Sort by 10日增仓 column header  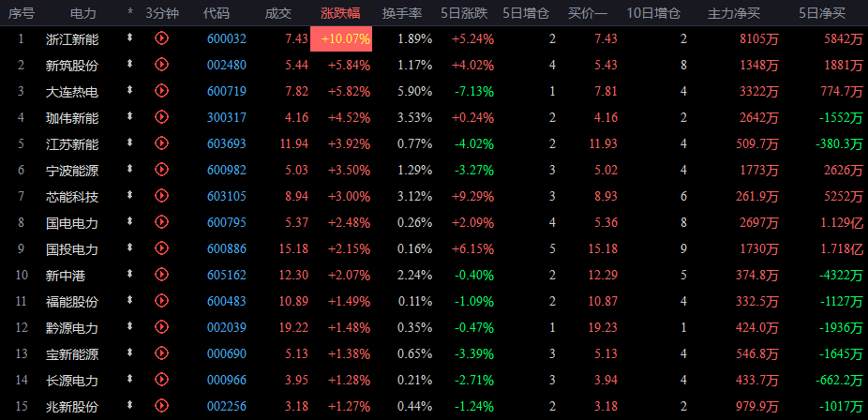click(x=653, y=13)
